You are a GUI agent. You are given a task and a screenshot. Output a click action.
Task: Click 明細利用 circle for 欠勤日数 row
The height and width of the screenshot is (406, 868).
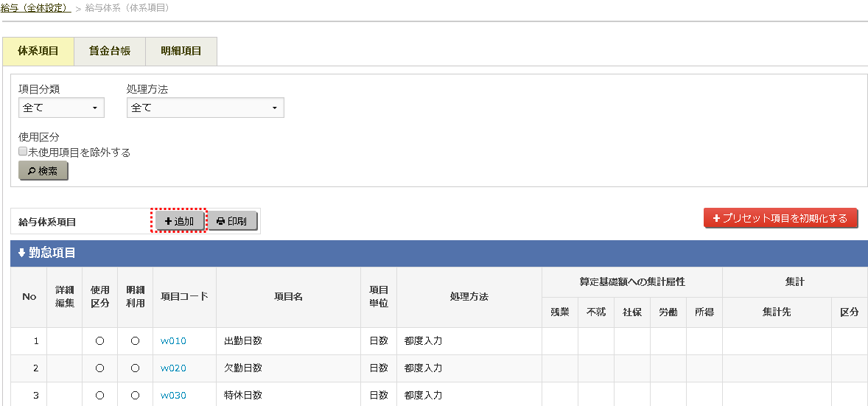coord(135,368)
